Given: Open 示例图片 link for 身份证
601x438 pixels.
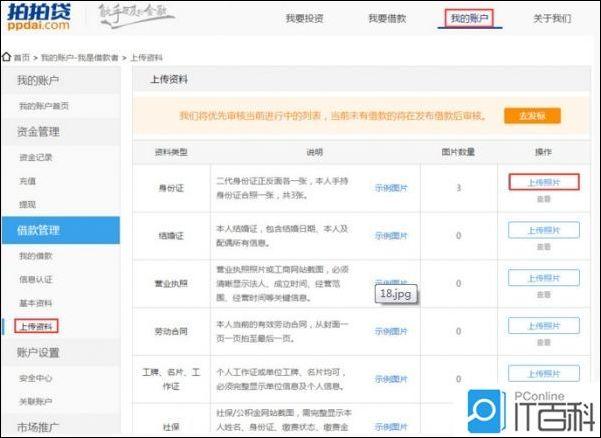Looking at the screenshot, I should click(391, 188).
